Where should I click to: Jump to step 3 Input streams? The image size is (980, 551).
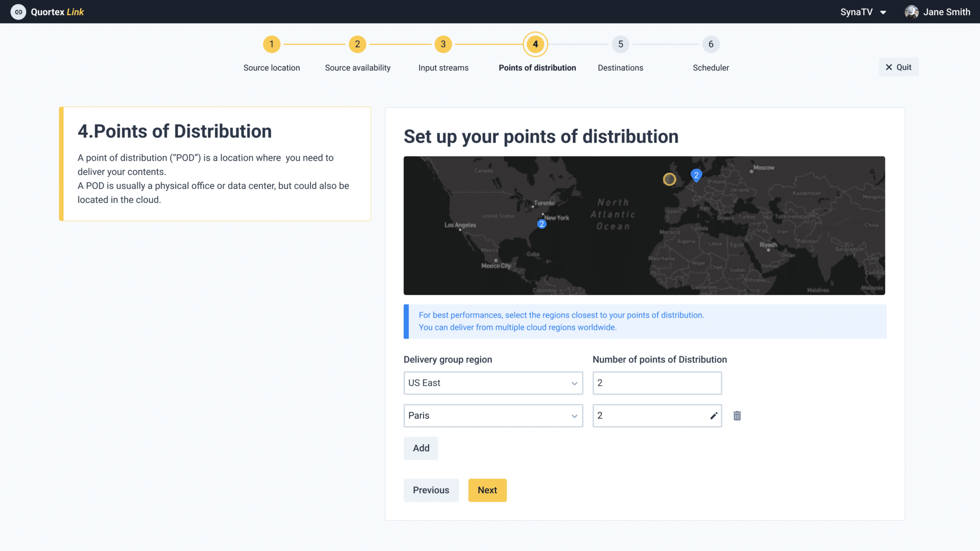(443, 44)
